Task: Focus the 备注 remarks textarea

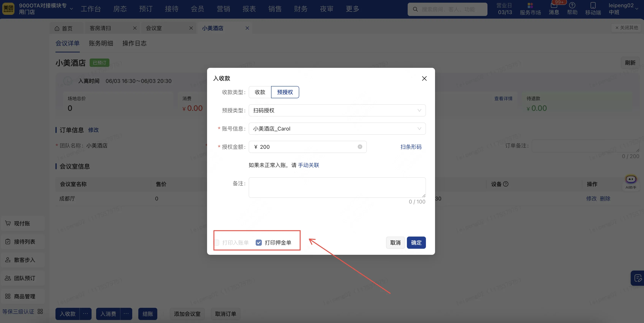Action: 337,188
